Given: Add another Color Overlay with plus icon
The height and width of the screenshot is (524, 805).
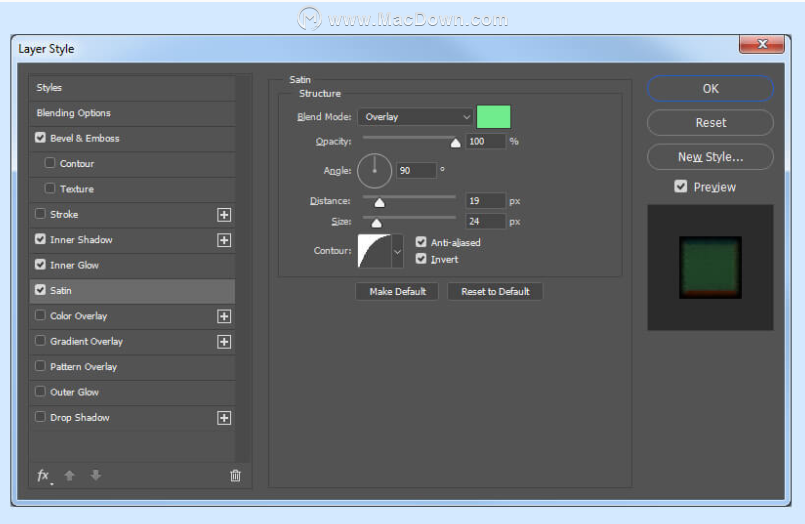Looking at the screenshot, I should tap(224, 317).
